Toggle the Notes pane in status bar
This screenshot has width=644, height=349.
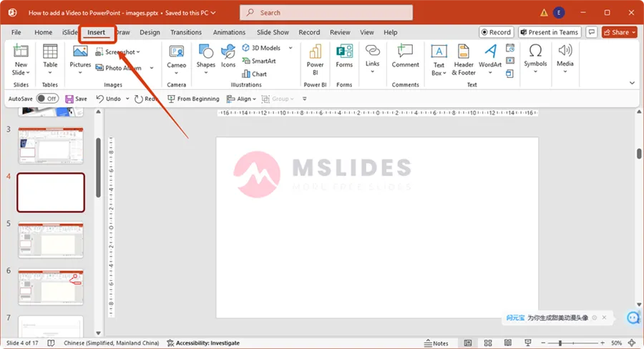point(436,343)
